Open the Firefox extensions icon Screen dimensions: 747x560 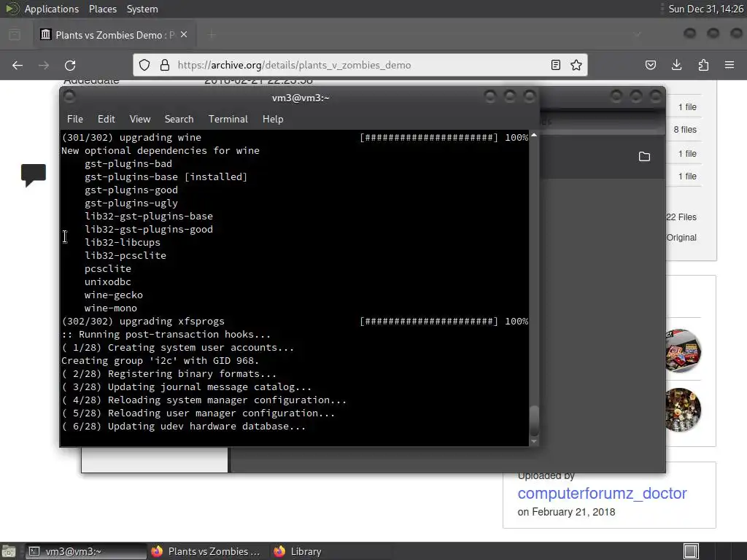pos(703,65)
